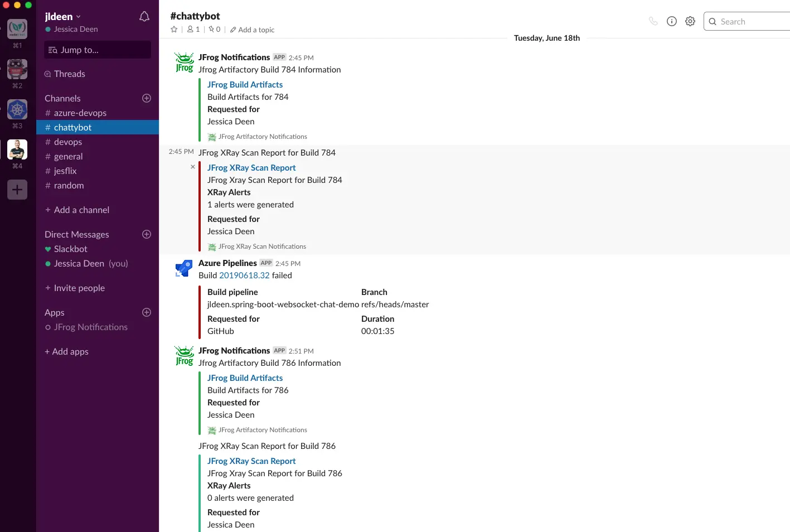The image size is (790, 532).
Task: Show channel details via the info icon
Action: tap(671, 21)
